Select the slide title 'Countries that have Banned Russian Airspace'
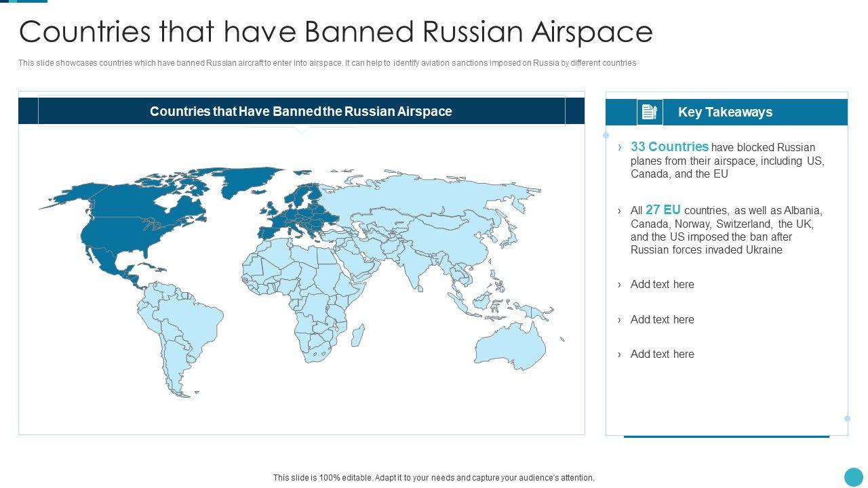The height and width of the screenshot is (488, 868). pos(336,31)
